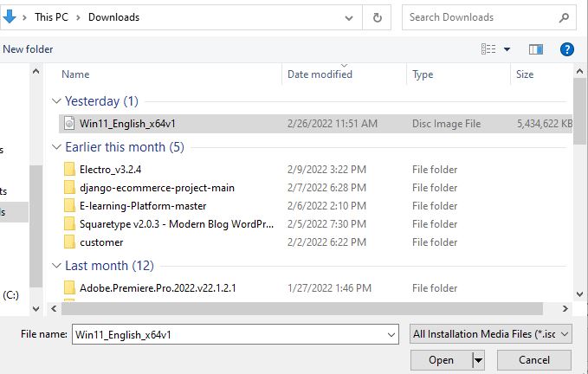The height and width of the screenshot is (374, 588).
Task: Select the (C:) drive in navigation pane
Action: (x=10, y=295)
